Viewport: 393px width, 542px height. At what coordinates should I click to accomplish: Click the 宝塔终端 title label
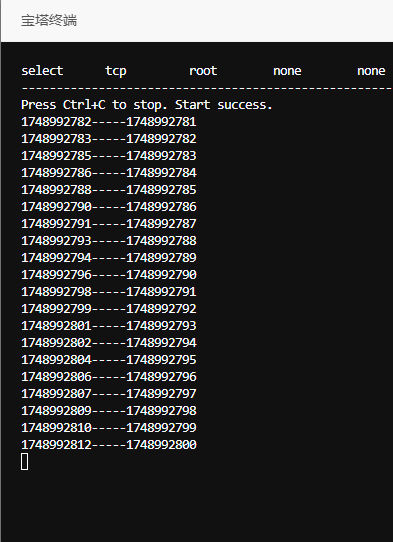click(x=49, y=21)
